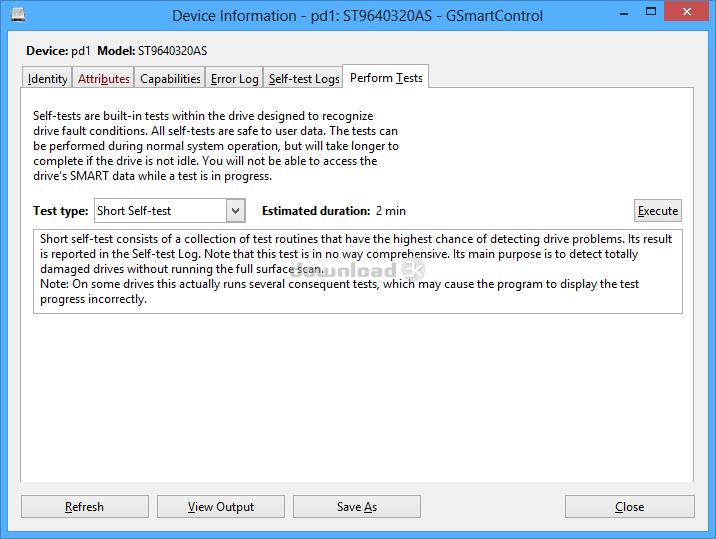
Task: Execute the selected self-test
Action: point(658,211)
